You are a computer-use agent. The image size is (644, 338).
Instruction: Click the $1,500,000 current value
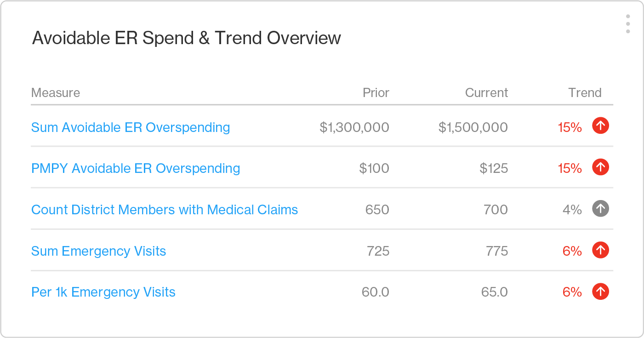tap(473, 127)
